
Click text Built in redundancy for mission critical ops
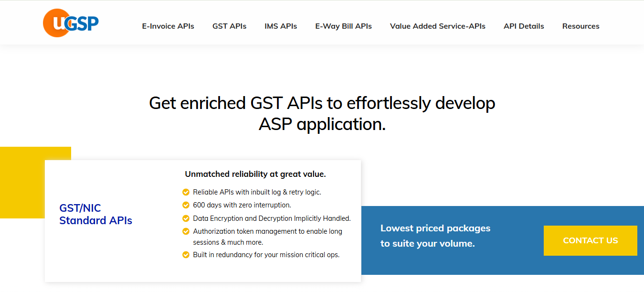click(x=266, y=255)
